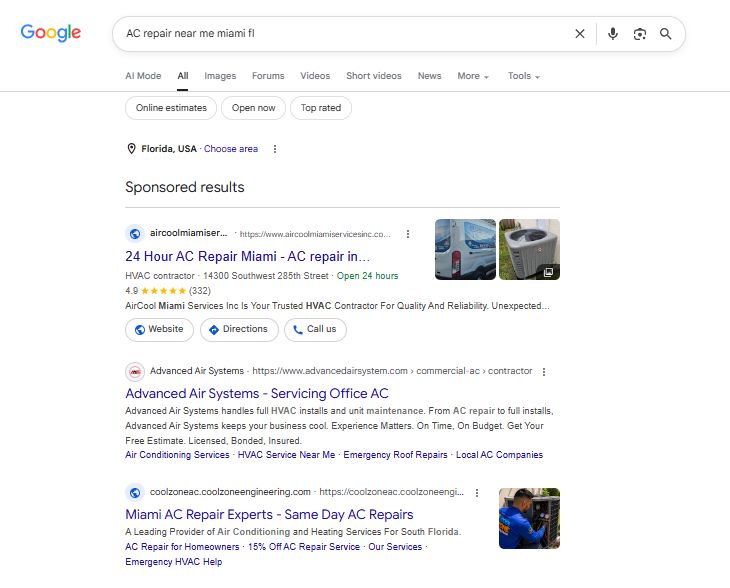730x588 pixels.
Task: Open 24 Hour AC Repair Miami result
Action: pos(247,257)
